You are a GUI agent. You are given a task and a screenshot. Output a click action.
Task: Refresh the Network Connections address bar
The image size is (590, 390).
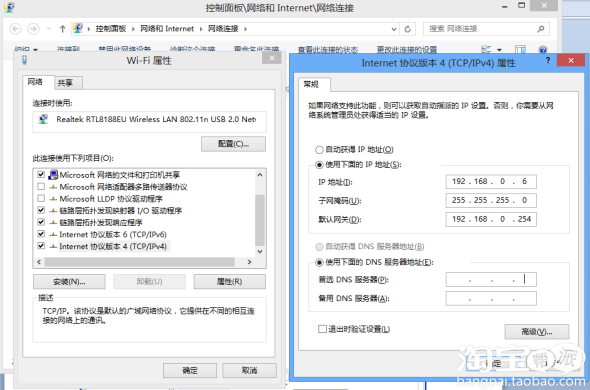tap(408, 29)
